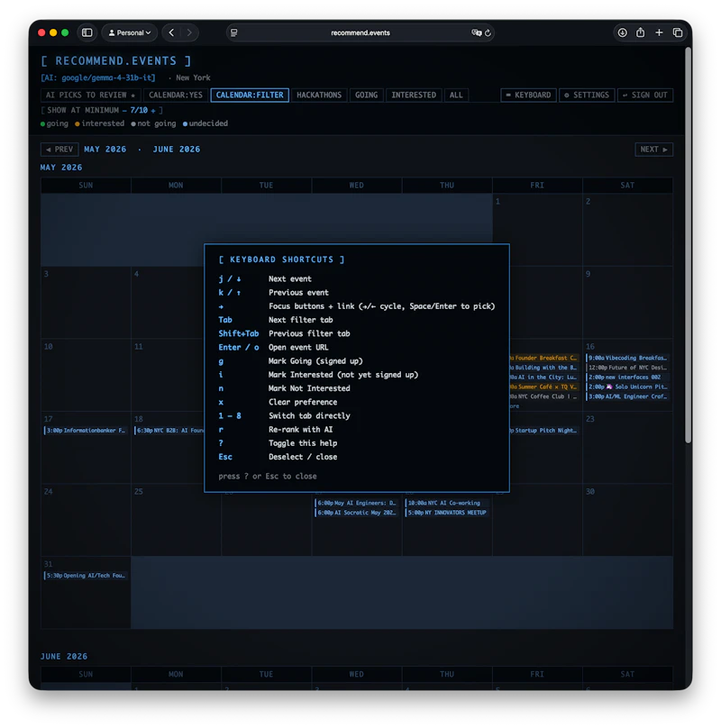Screen dimensions: 721x728
Task: Open the SETTINGS button
Action: point(587,96)
